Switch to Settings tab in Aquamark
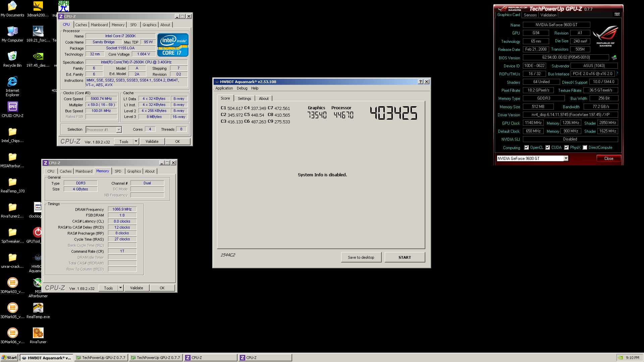The height and width of the screenshot is (362, 644). 244,99
